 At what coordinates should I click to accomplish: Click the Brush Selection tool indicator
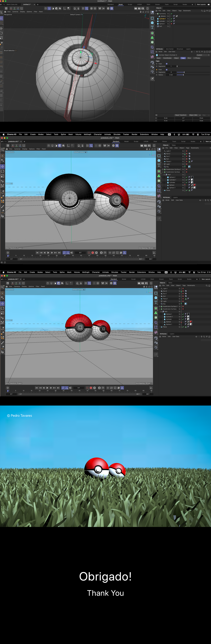pos(10,50)
